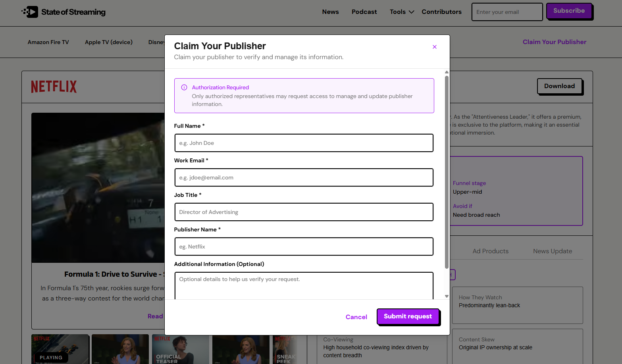This screenshot has height=364, width=622.
Task: Click the Need broad reach text
Action: tap(476, 215)
